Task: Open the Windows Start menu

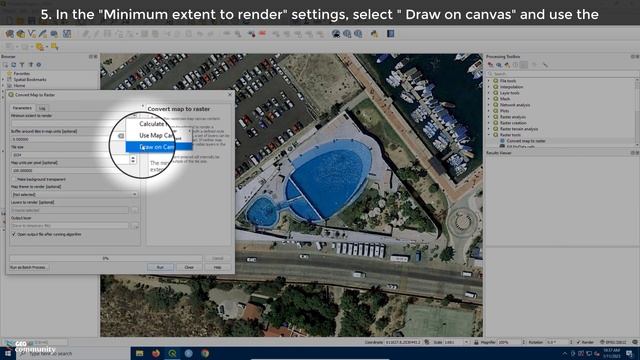Action: [x=8, y=353]
